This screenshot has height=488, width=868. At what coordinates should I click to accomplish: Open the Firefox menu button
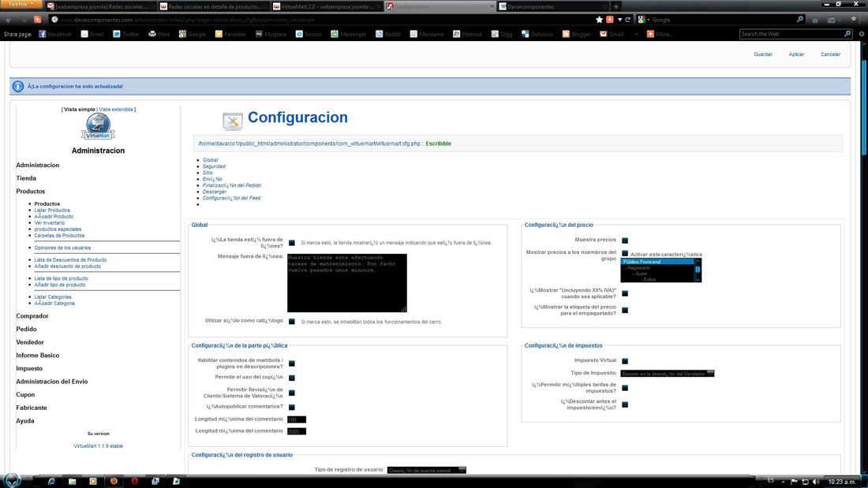(x=21, y=4)
